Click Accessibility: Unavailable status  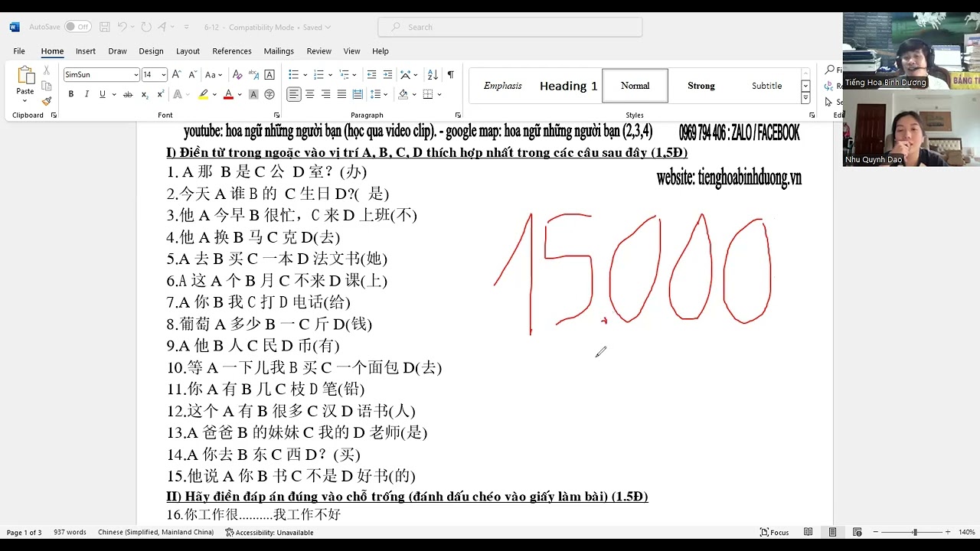click(x=269, y=532)
